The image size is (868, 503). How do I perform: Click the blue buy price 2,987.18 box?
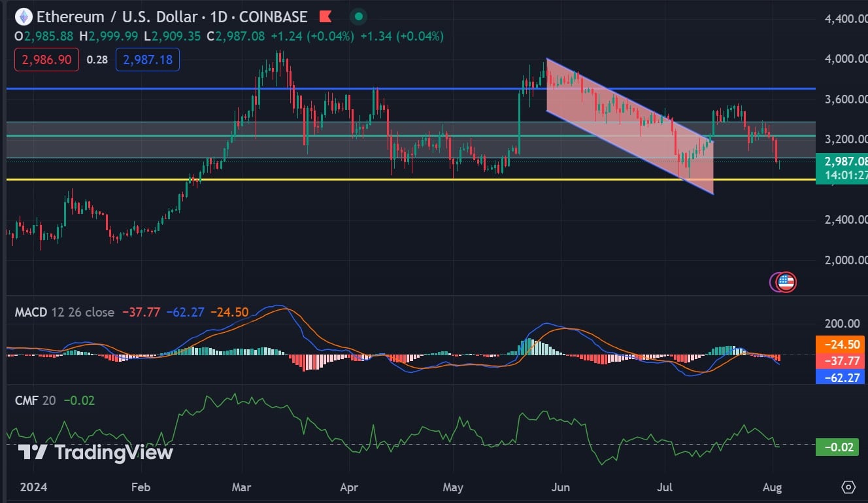pos(148,60)
